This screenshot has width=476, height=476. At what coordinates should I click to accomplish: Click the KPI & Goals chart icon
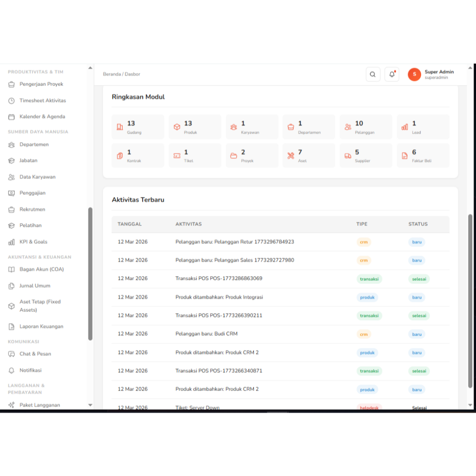(x=12, y=242)
